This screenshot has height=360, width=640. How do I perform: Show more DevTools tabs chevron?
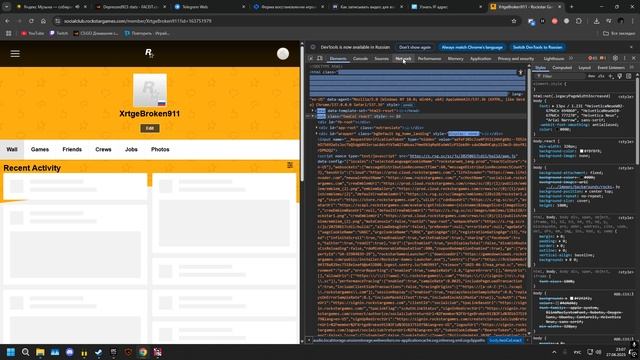(x=571, y=58)
